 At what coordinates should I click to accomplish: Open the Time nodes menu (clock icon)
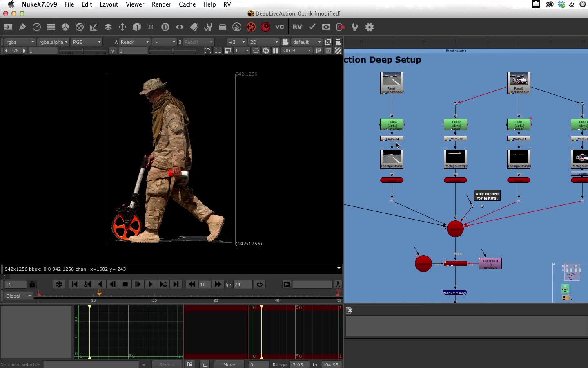[x=37, y=27]
